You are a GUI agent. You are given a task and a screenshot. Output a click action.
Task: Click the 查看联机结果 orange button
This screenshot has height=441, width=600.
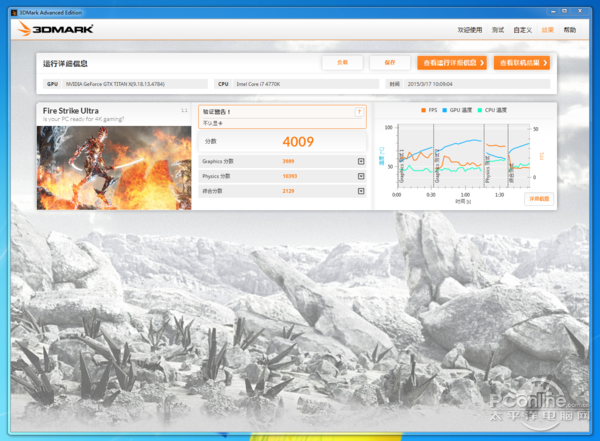click(x=522, y=63)
